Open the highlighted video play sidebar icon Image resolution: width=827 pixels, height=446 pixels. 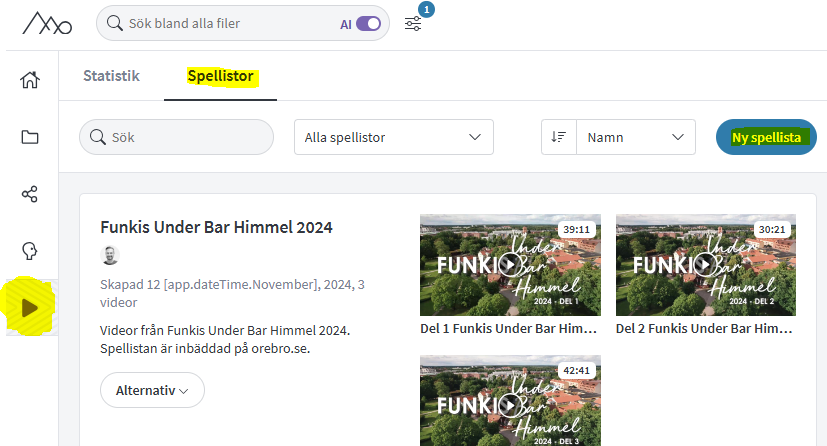(30, 307)
